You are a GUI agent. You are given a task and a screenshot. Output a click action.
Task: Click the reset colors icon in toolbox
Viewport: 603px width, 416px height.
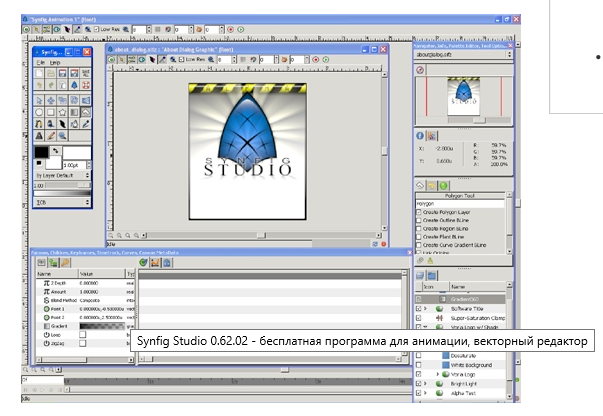(x=39, y=163)
